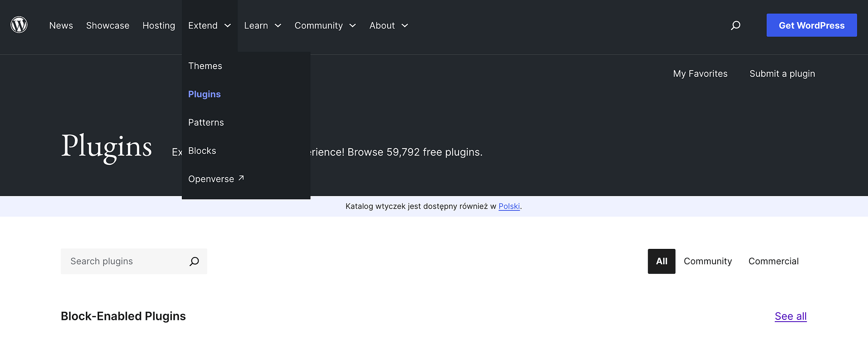Choose Themes from the Extend menu
Image resolution: width=868 pixels, height=337 pixels.
(x=205, y=66)
